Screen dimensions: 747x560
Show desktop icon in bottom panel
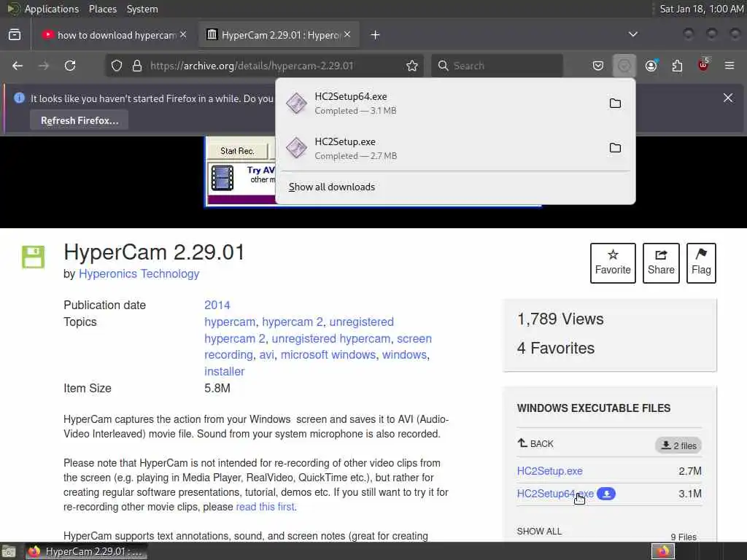pos(9,551)
